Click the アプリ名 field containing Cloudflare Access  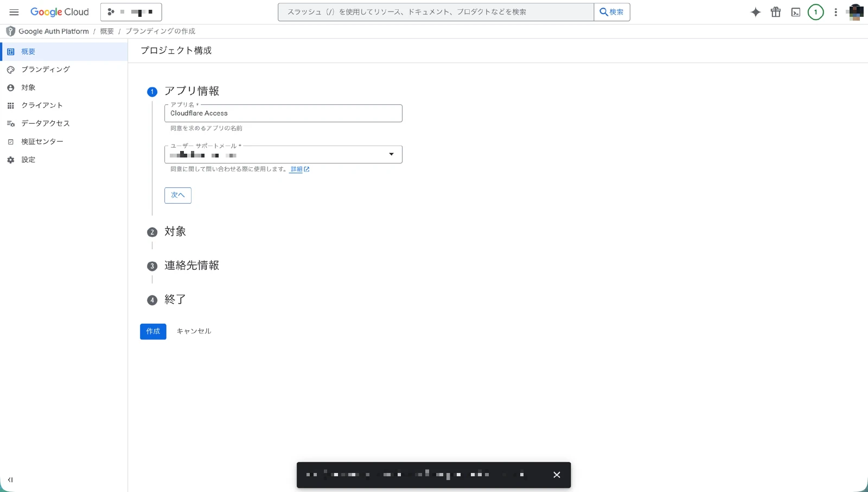click(283, 113)
